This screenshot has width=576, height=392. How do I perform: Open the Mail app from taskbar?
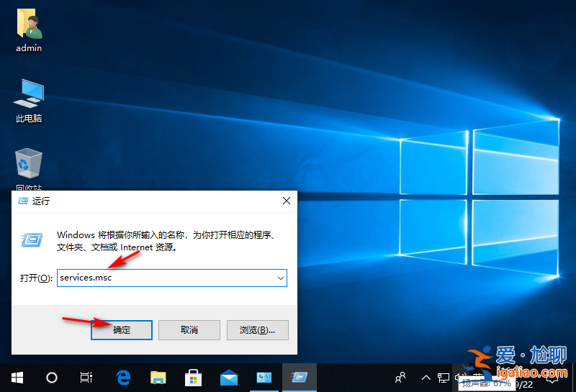[228, 378]
